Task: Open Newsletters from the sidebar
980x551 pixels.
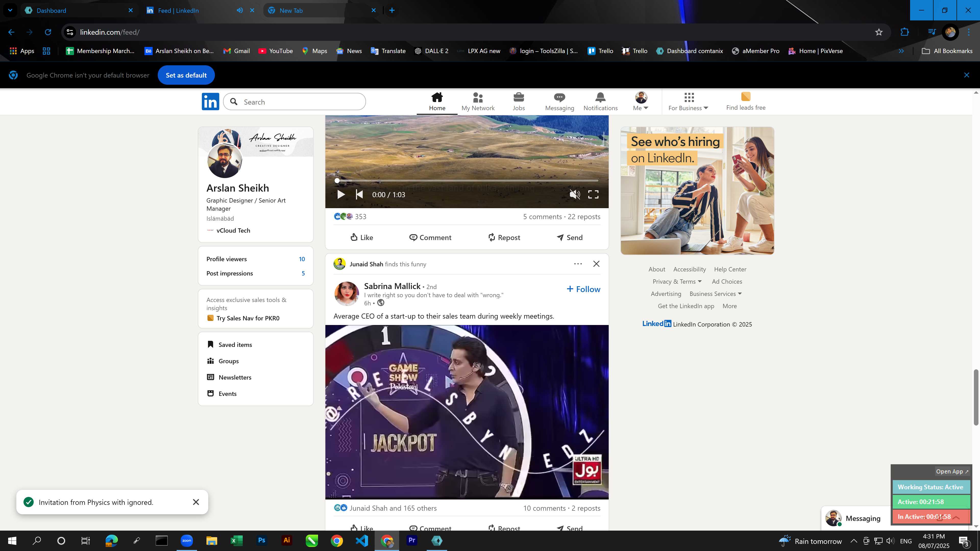Action: 229,378
